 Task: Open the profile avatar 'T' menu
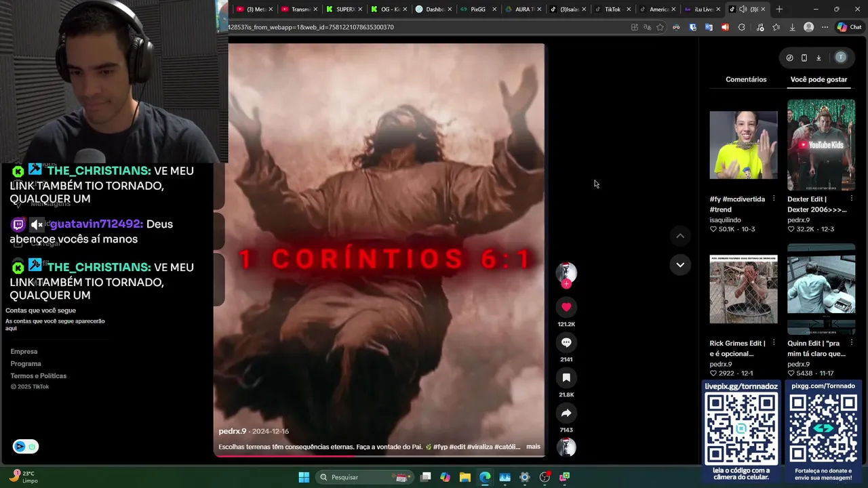(x=841, y=58)
